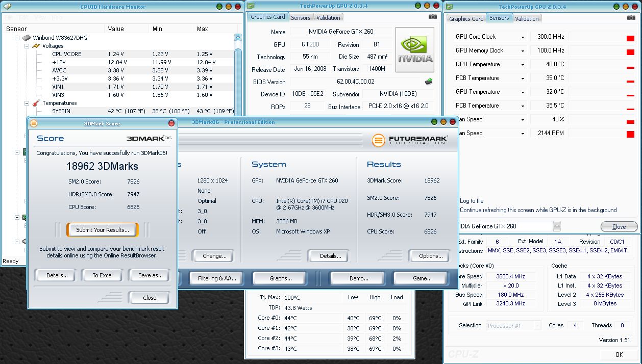
Task: Open the GPU Core Clock sensor dropdown
Action: click(x=523, y=37)
